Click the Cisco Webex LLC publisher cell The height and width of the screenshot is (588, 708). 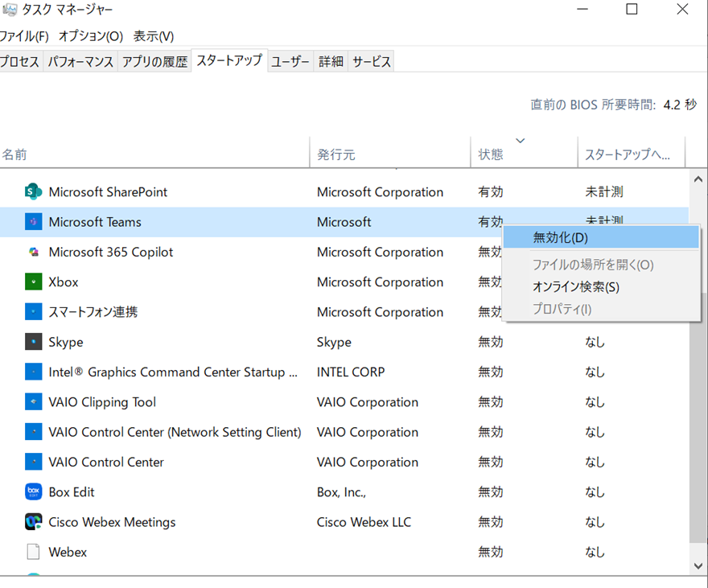pos(364,522)
